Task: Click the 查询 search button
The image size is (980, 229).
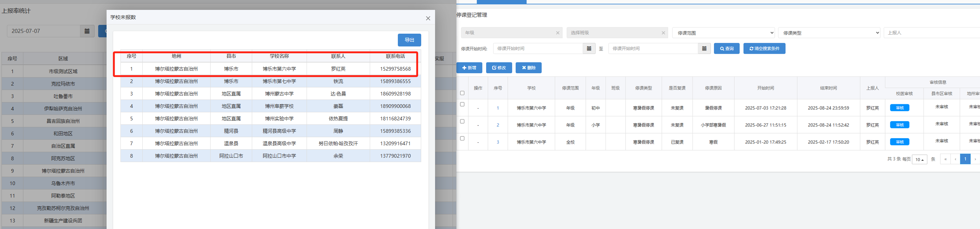Action: click(x=726, y=48)
